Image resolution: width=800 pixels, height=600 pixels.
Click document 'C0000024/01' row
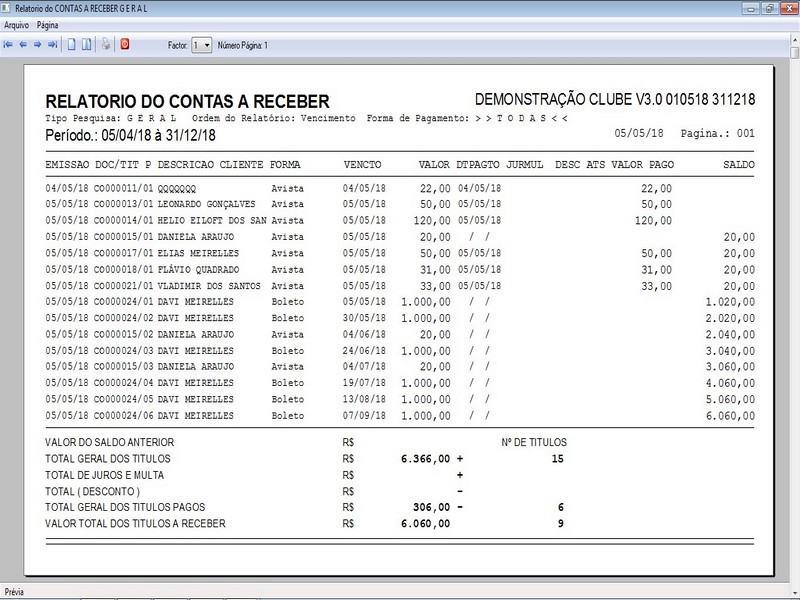coord(123,302)
